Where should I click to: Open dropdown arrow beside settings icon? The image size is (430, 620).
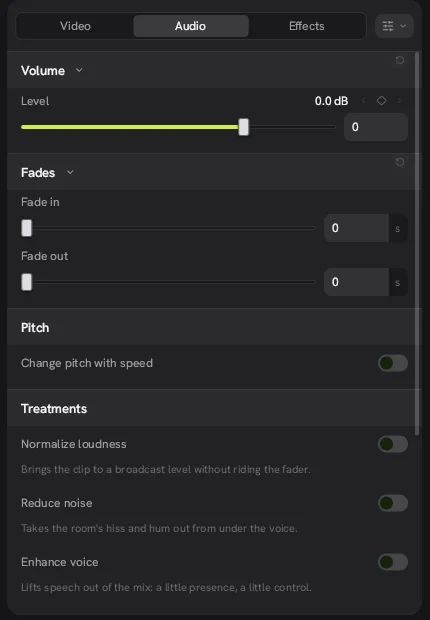[x=403, y=26]
